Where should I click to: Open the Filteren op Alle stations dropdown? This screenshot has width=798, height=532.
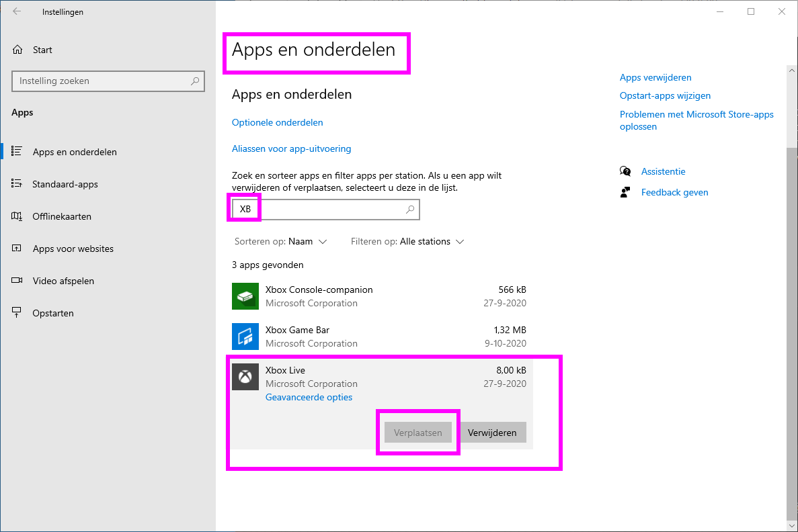click(x=407, y=241)
